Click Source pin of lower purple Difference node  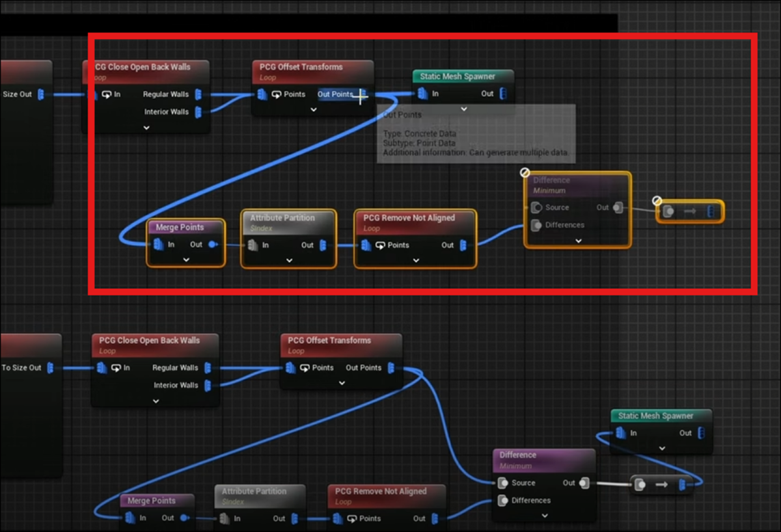click(502, 483)
